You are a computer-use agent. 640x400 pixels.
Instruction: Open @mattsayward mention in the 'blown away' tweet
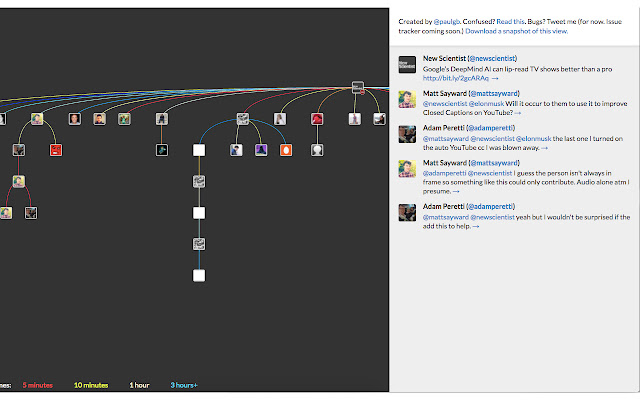click(446, 138)
